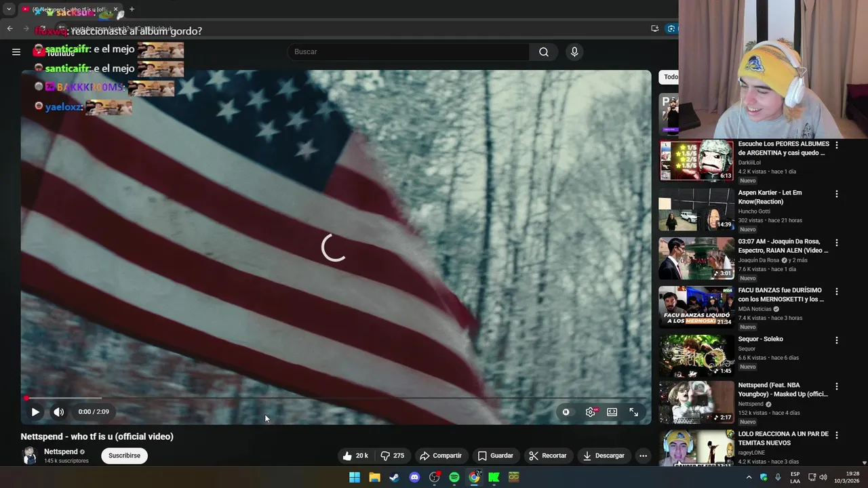868x488 pixels.
Task: Click the video progress bar
Action: 336,399
